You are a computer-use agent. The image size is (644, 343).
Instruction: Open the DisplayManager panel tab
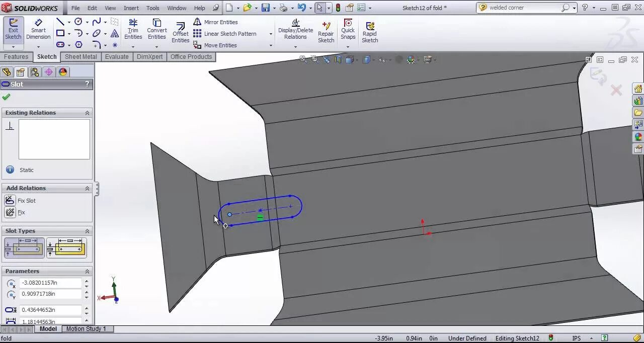pyautogui.click(x=62, y=72)
